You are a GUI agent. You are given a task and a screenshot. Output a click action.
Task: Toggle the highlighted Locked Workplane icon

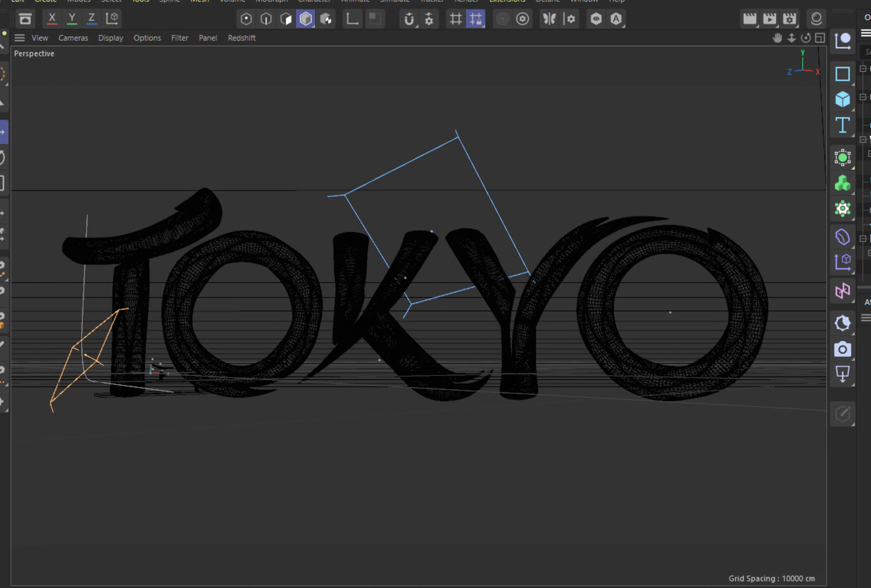pyautogui.click(x=475, y=19)
